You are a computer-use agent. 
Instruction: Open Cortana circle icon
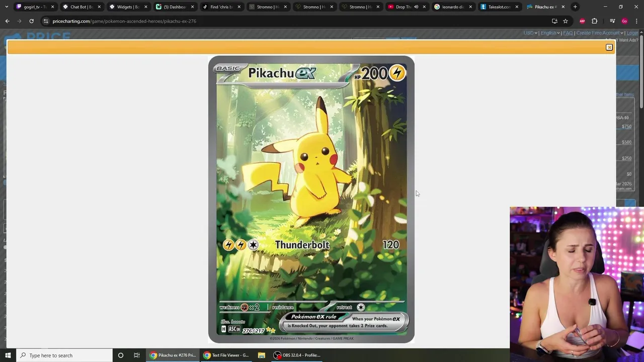pyautogui.click(x=121, y=355)
